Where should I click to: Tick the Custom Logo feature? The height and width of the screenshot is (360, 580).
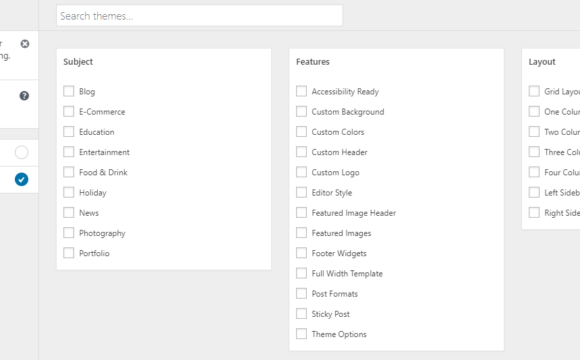point(301,172)
